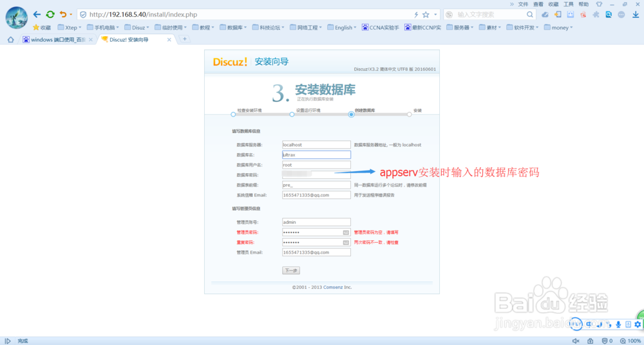Click the 管理员账号 admin field
This screenshot has width=644, height=345.
(x=316, y=222)
